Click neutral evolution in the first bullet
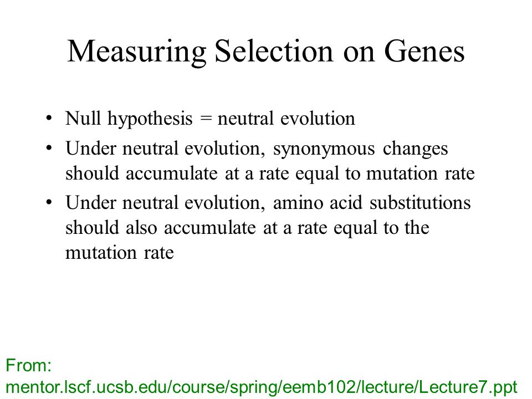532x399 pixels. (287, 119)
